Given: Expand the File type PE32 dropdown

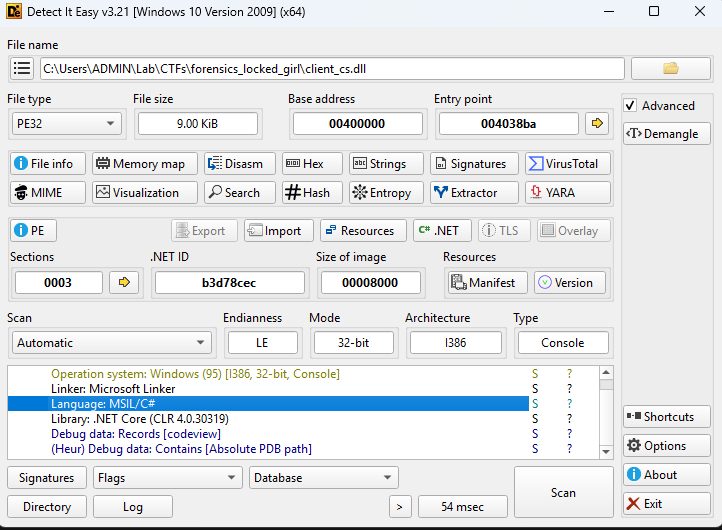Looking at the screenshot, I should pyautogui.click(x=67, y=123).
